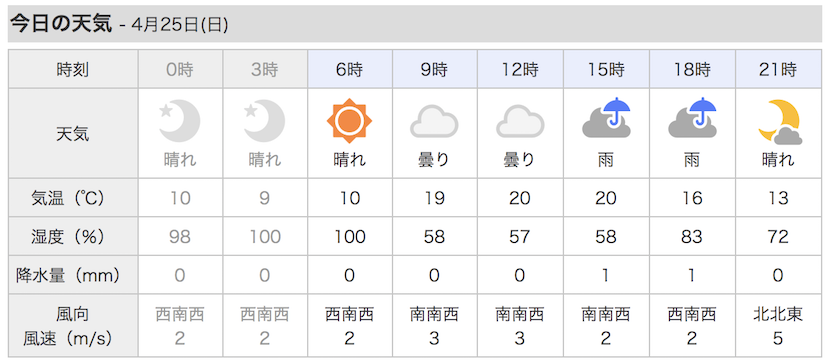Click the cloud icon at 12時
The height and width of the screenshot is (364, 830).
(520, 121)
